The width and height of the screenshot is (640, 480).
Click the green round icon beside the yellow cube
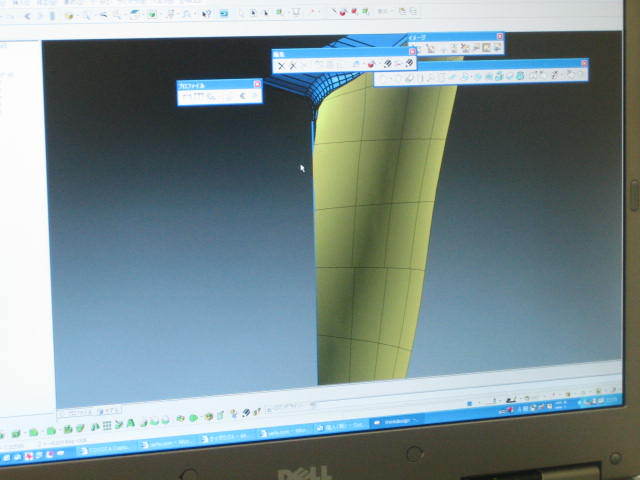coord(194,418)
